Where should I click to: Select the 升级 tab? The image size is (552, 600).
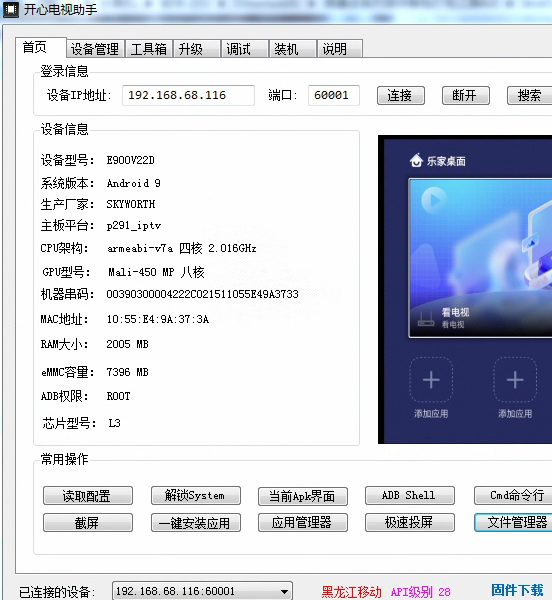point(197,49)
